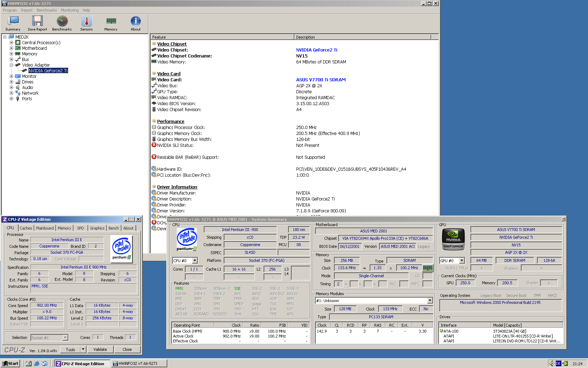Screen dimensions: 588x368
Task: Click the DE keyboard language indicator
Action: click(558, 363)
